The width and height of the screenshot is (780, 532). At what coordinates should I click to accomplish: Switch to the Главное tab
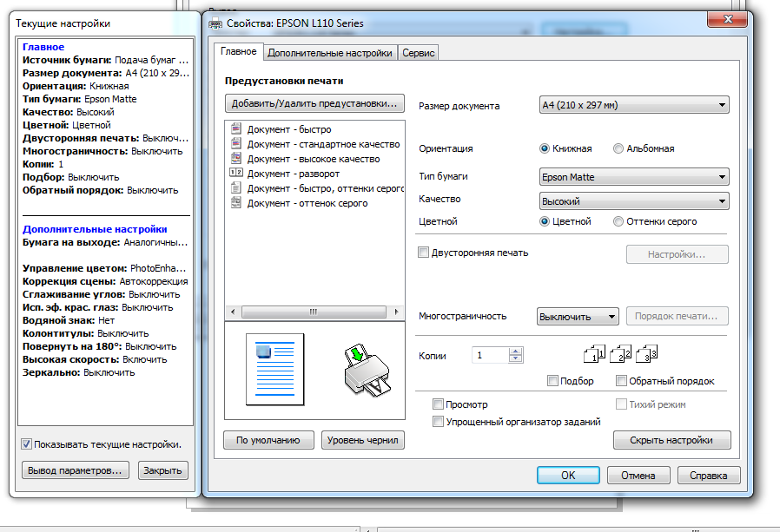(x=238, y=51)
